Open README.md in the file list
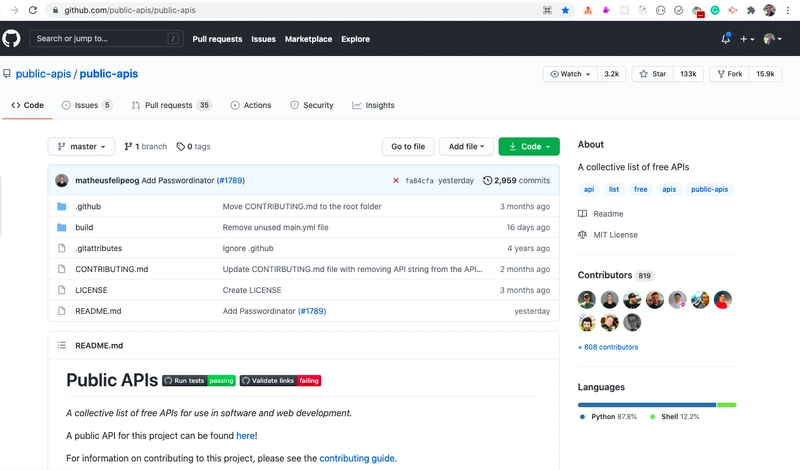 98,311
